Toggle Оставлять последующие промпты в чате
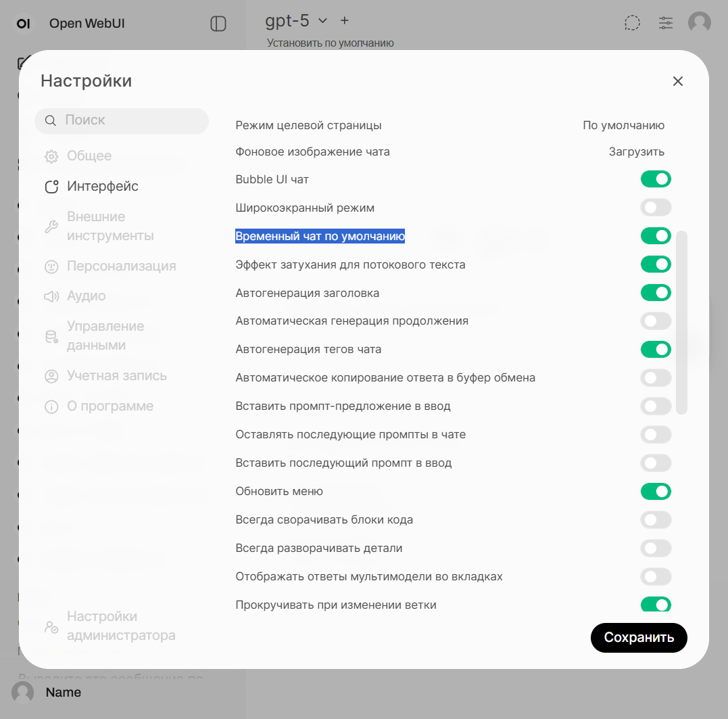 (656, 435)
